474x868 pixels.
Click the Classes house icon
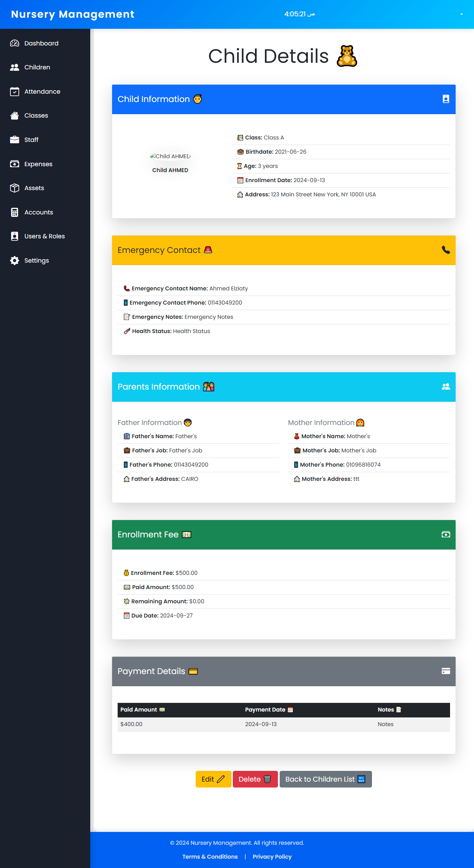(x=15, y=116)
